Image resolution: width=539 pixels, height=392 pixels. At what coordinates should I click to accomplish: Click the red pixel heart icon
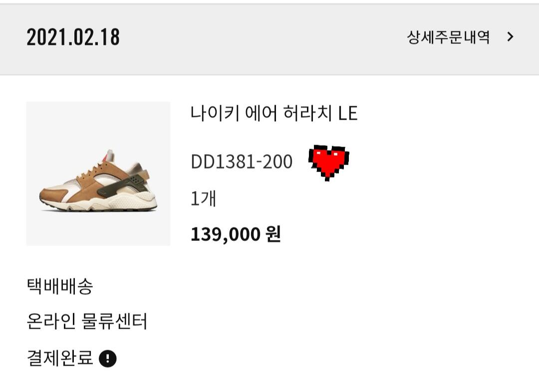click(x=328, y=162)
